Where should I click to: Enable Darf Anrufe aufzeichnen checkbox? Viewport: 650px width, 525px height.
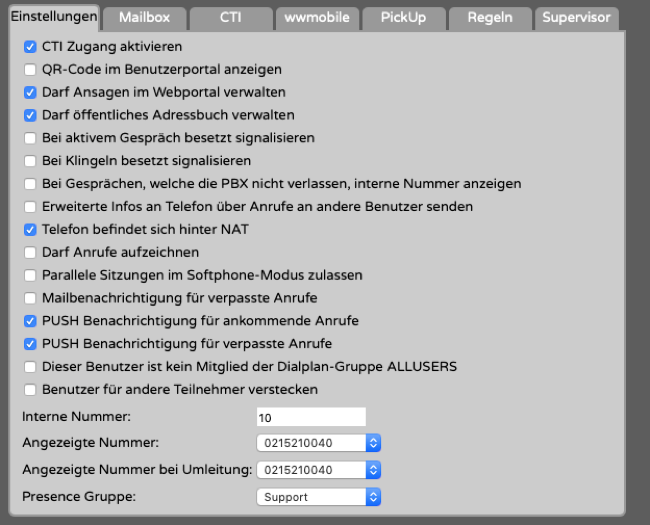pyautogui.click(x=30, y=252)
